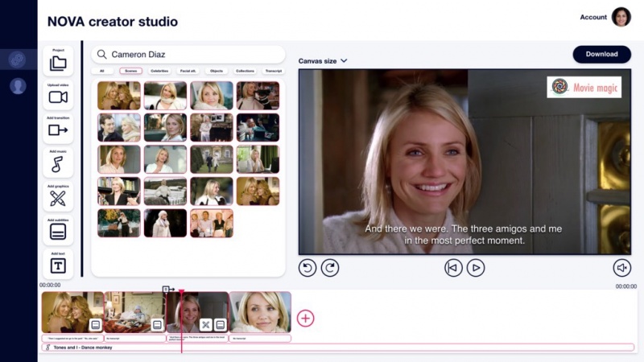Click the Download button
This screenshot has width=644, height=362.
pyautogui.click(x=601, y=54)
